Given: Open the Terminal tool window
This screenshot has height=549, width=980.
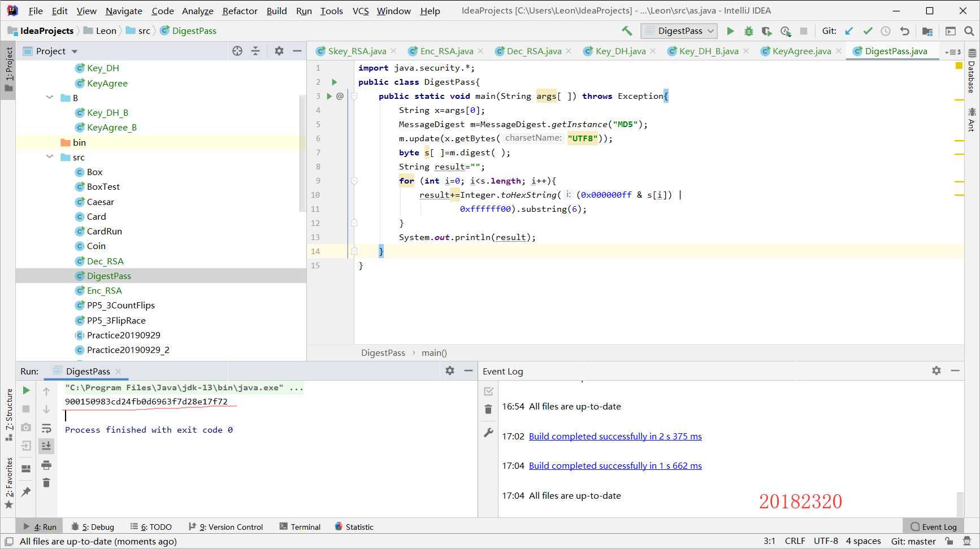Looking at the screenshot, I should pyautogui.click(x=300, y=527).
